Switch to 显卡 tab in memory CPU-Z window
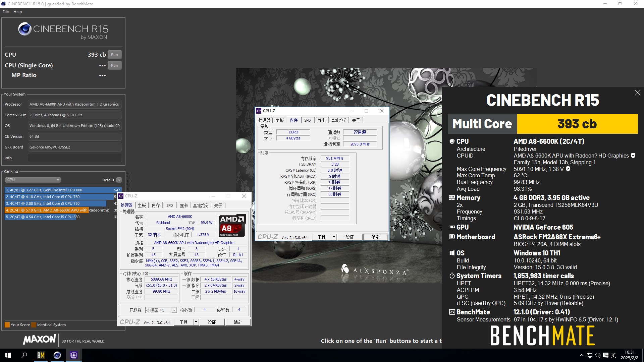The width and height of the screenshot is (644, 362). pos(322,120)
